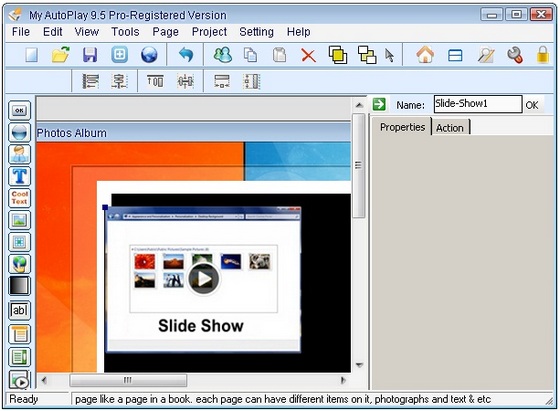The width and height of the screenshot is (560, 411).
Task: Insert a picture with the image tool
Action: [20, 220]
